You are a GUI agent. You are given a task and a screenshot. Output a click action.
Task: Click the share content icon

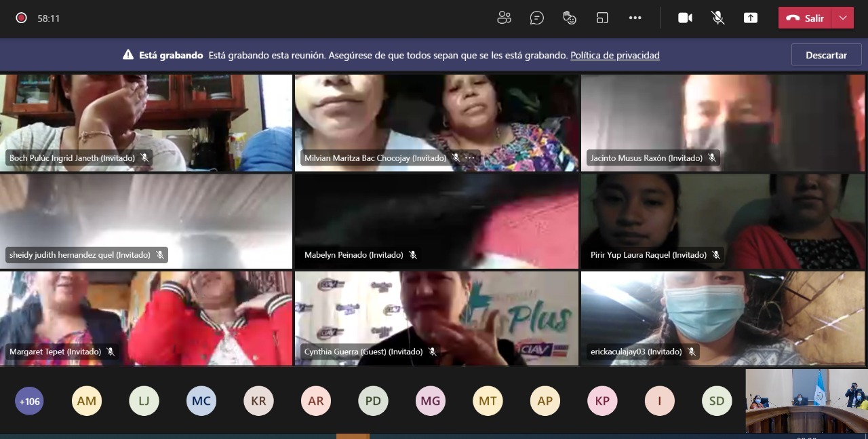tap(751, 18)
